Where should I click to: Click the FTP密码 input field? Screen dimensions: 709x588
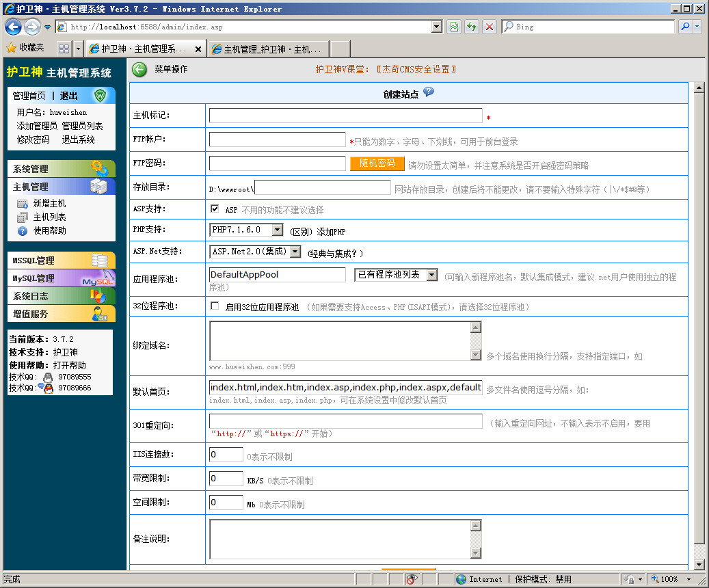click(277, 163)
